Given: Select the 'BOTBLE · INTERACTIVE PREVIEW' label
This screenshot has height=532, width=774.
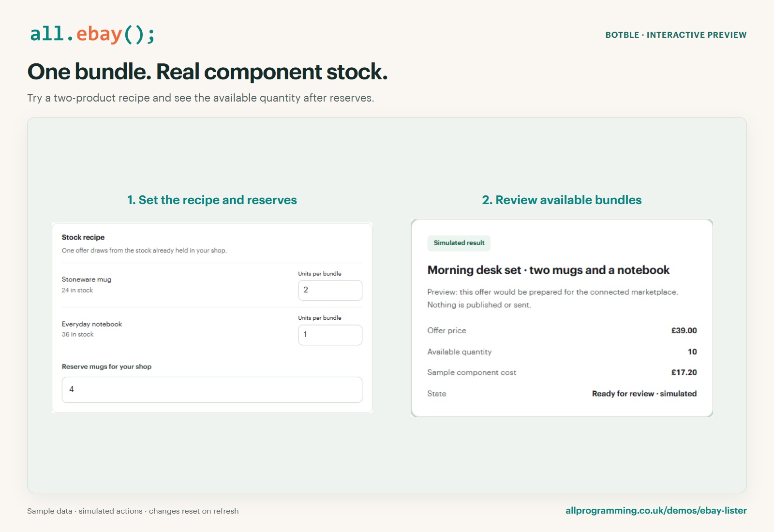Looking at the screenshot, I should pyautogui.click(x=676, y=35).
